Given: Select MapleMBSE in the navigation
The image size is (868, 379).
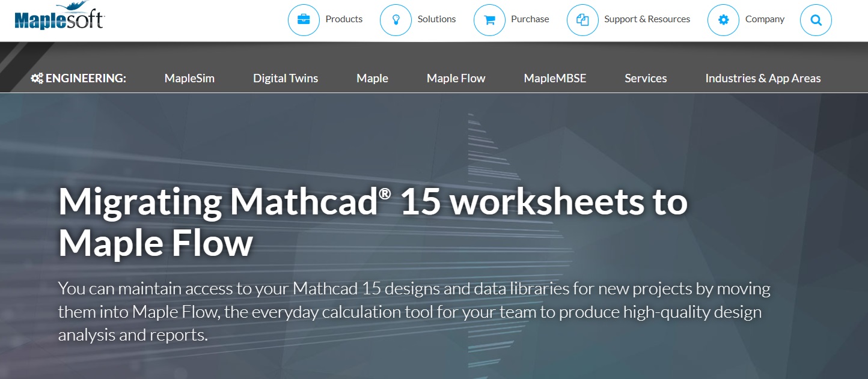Looking at the screenshot, I should (x=554, y=78).
